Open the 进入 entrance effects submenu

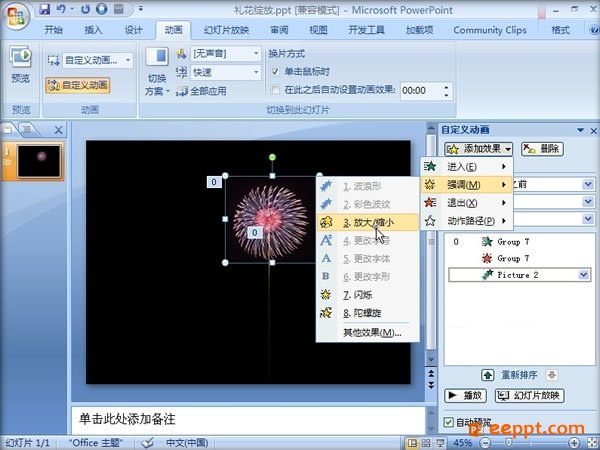[466, 166]
